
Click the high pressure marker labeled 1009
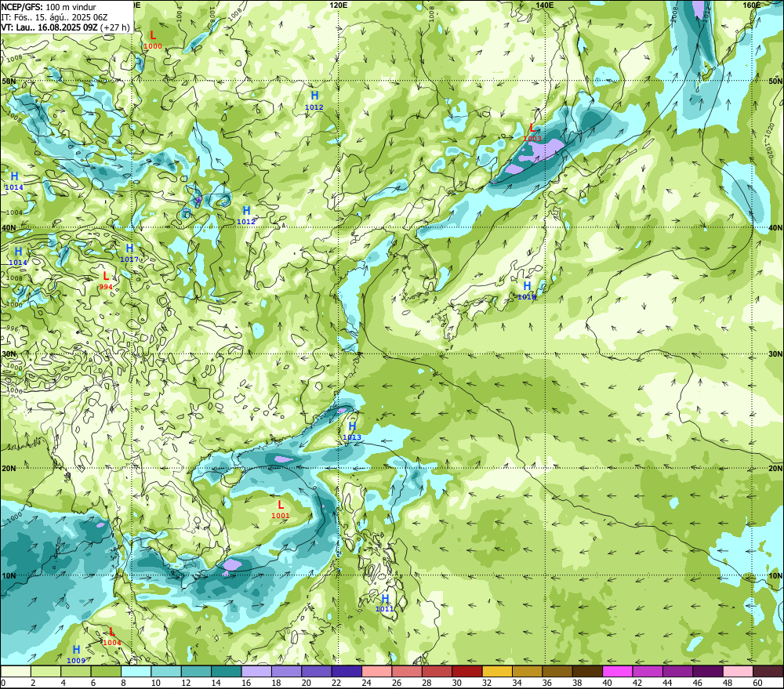(x=76, y=655)
